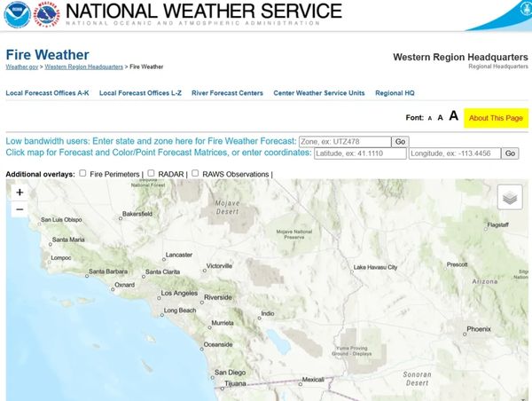532x401 pixels.
Task: Click Indio on the map
Action: pos(268,313)
